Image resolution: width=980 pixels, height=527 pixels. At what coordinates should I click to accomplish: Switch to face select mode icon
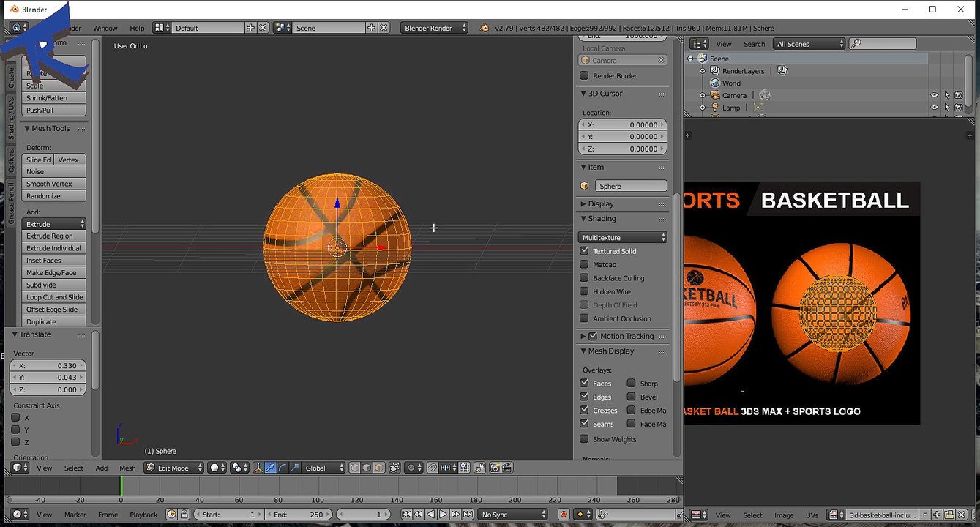coord(379,468)
